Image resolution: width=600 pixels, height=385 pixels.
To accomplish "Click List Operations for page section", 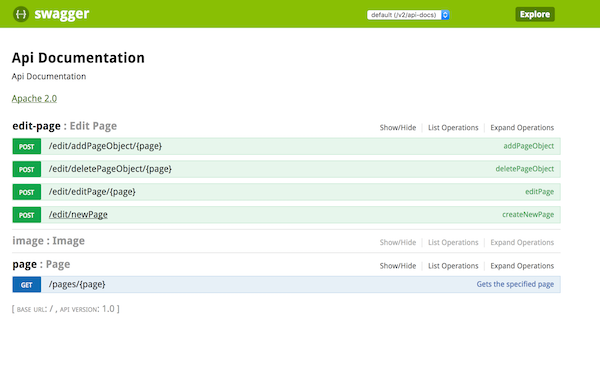I will click(453, 266).
